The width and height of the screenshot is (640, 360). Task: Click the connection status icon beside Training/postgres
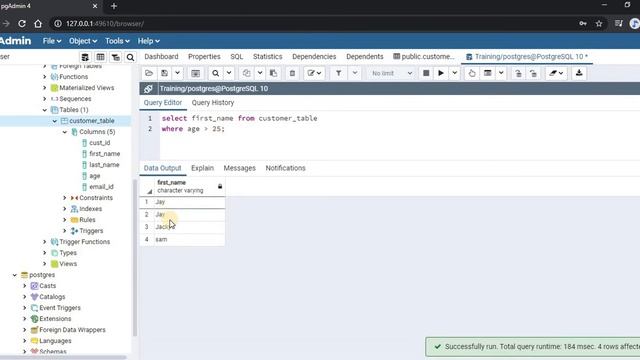pyautogui.click(x=148, y=89)
